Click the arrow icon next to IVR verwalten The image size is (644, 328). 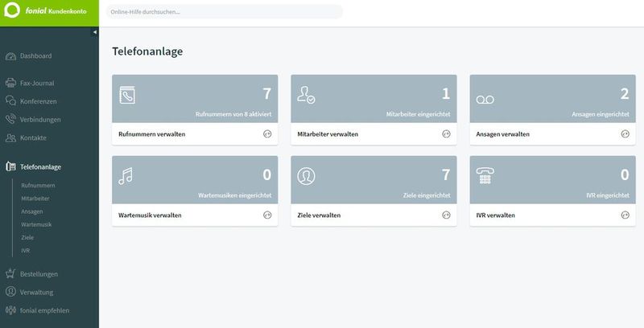[x=625, y=215]
